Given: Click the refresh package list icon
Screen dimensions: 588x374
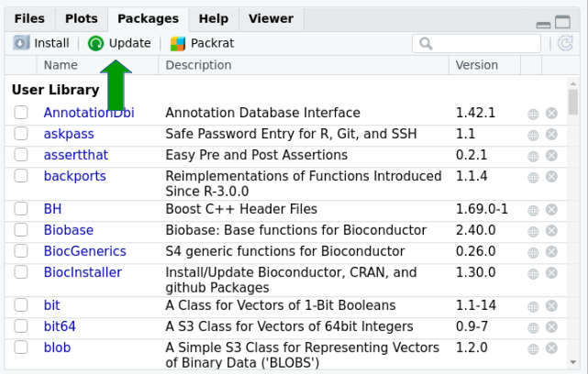Looking at the screenshot, I should [x=565, y=43].
